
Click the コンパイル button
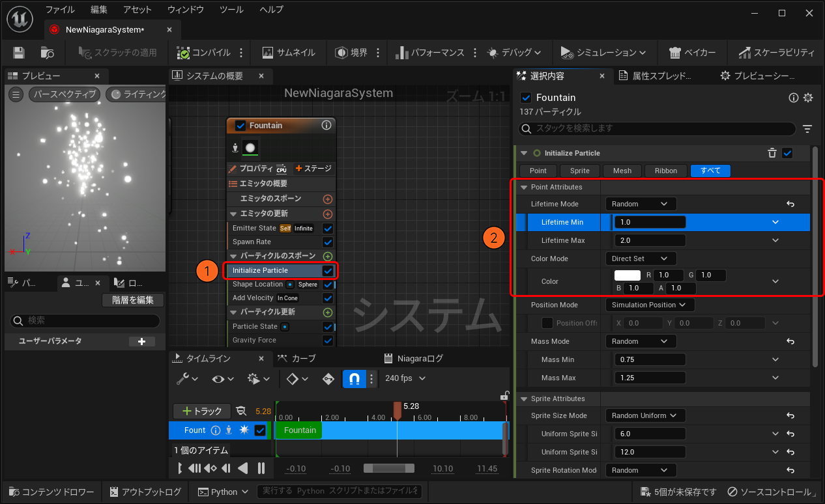(203, 53)
